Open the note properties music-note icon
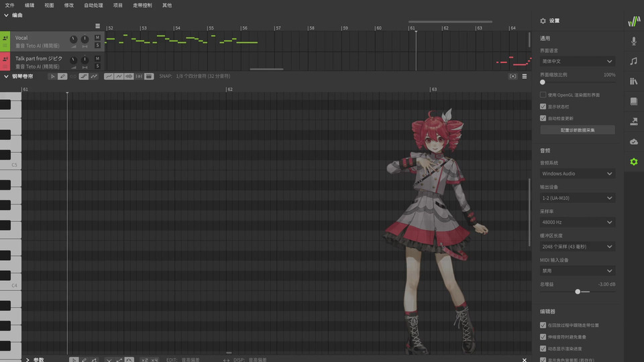The width and height of the screenshot is (644, 362). point(634,61)
